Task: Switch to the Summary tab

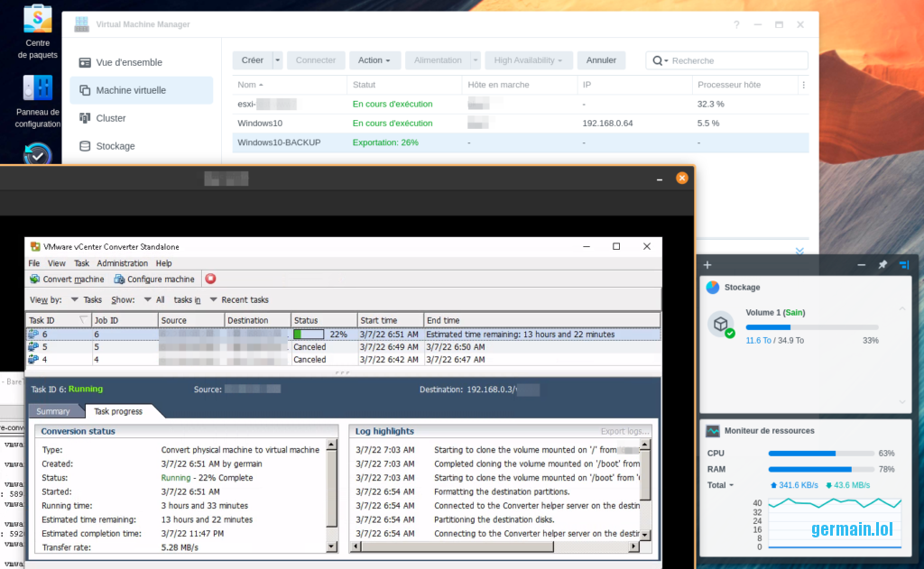Action: click(53, 411)
